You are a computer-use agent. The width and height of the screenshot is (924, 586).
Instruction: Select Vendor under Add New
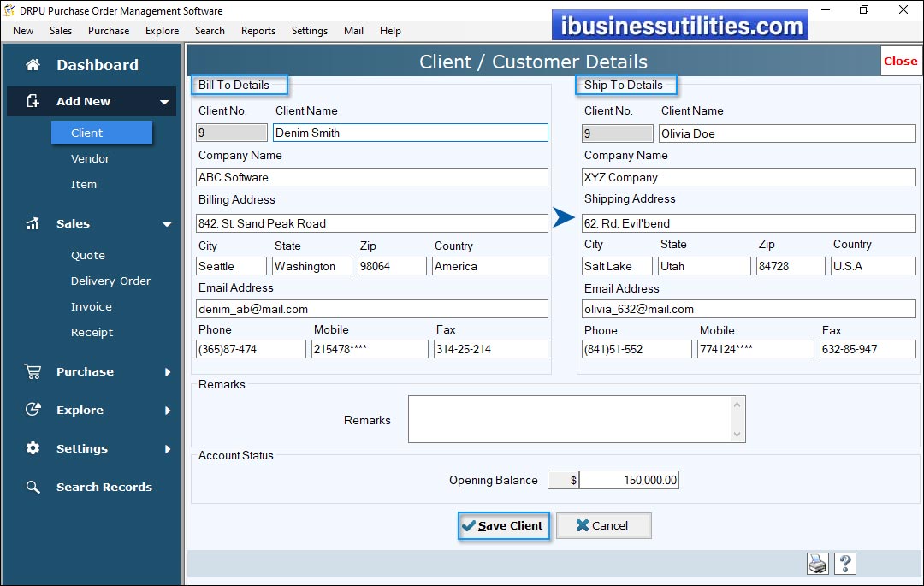90,158
